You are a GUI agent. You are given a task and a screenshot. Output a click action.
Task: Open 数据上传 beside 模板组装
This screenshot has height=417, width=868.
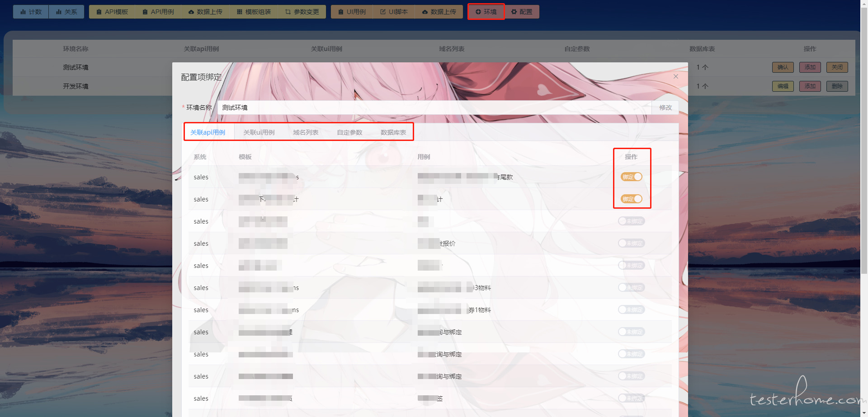pyautogui.click(x=205, y=12)
